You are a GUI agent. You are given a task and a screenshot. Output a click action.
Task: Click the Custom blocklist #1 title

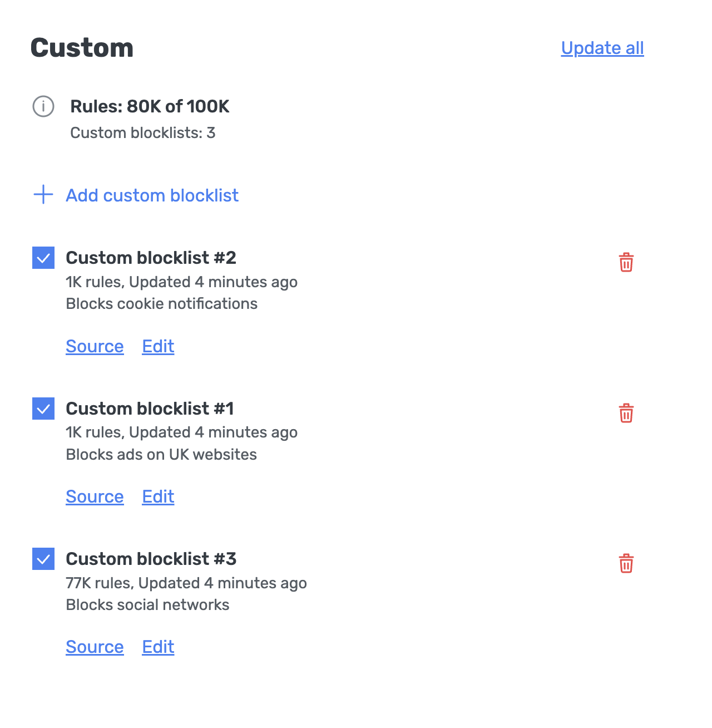[x=151, y=409]
